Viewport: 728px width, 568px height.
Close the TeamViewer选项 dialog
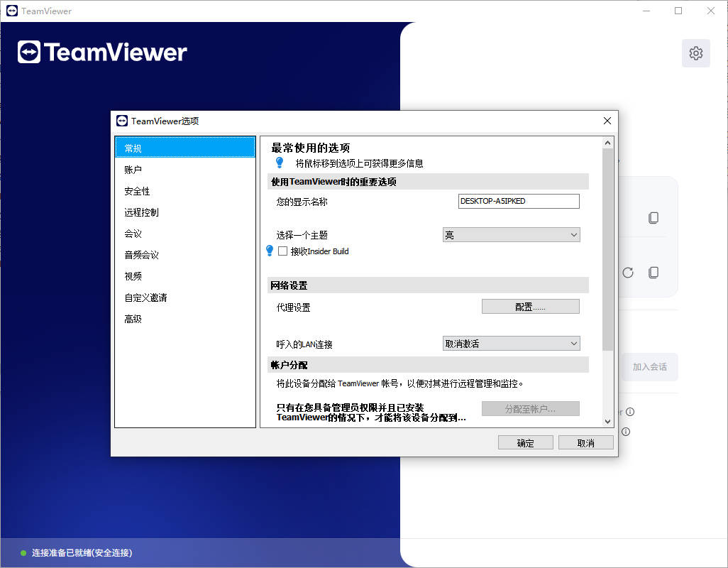607,121
